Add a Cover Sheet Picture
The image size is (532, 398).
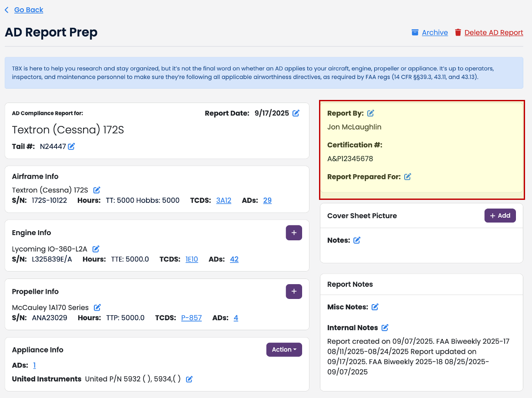[x=500, y=216]
